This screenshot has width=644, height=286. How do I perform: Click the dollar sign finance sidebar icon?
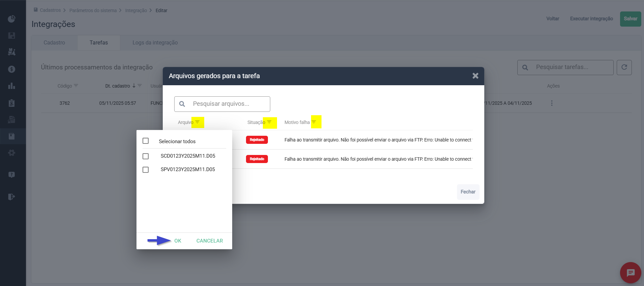point(11,69)
